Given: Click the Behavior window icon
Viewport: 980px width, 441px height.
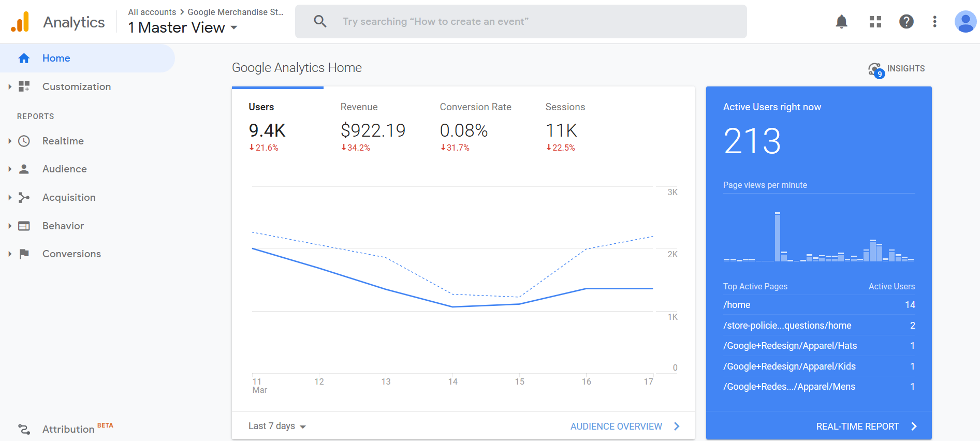Looking at the screenshot, I should [x=24, y=226].
